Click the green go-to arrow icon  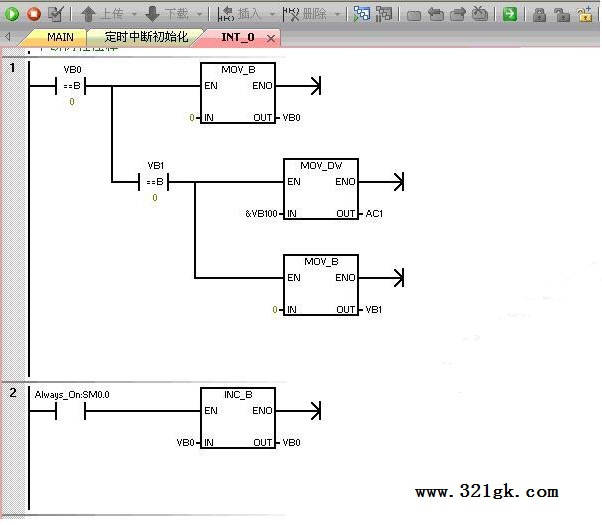pos(510,14)
